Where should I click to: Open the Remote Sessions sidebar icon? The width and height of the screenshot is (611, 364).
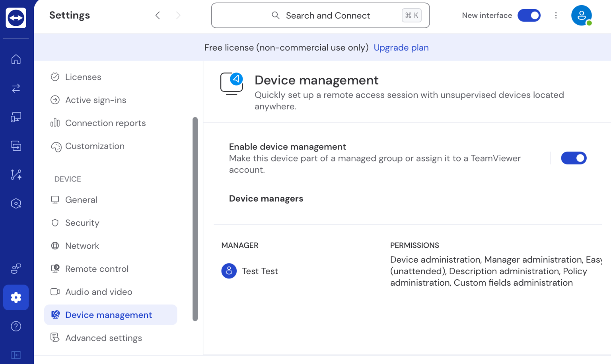click(x=16, y=146)
